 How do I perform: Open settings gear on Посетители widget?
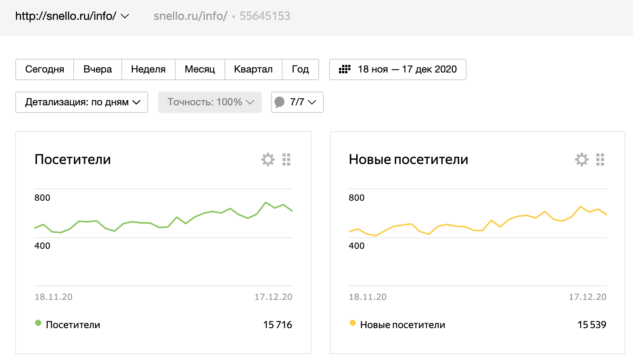pyautogui.click(x=268, y=159)
